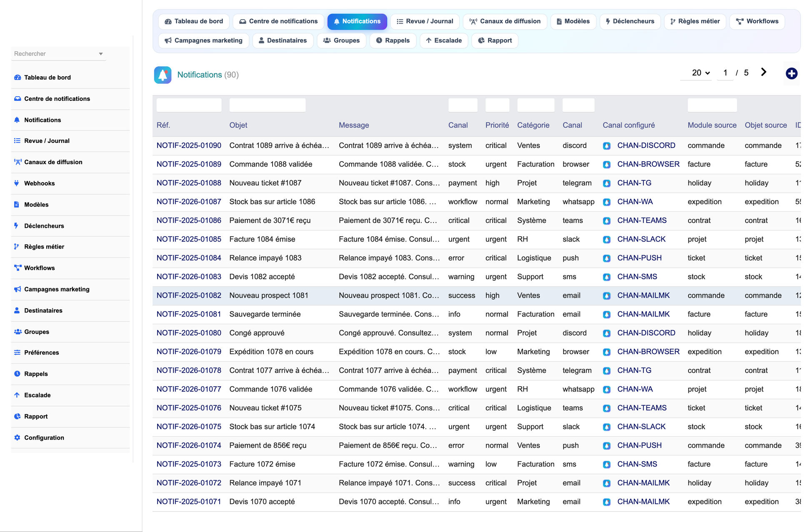Click the group icon beside sidebar Groupes
Screen dimensions: 811x532
coord(18,332)
